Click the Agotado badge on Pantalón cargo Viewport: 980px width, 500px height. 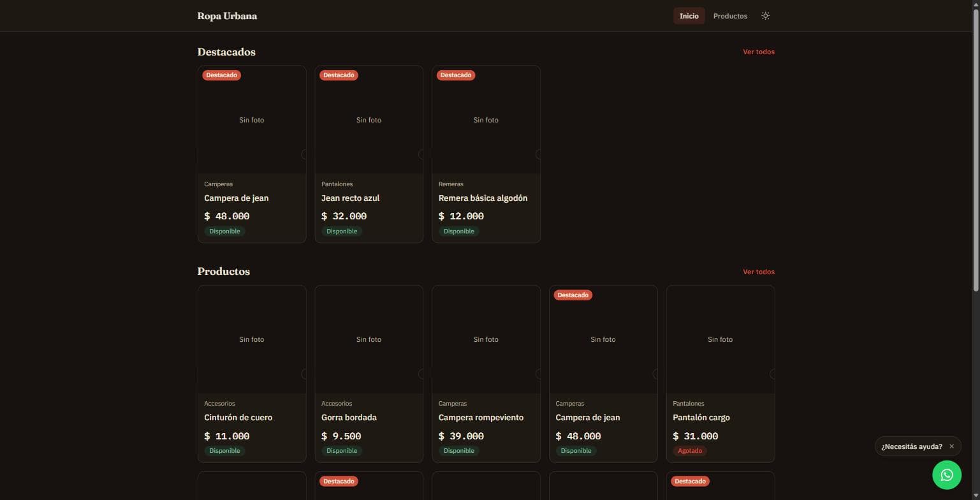(690, 451)
